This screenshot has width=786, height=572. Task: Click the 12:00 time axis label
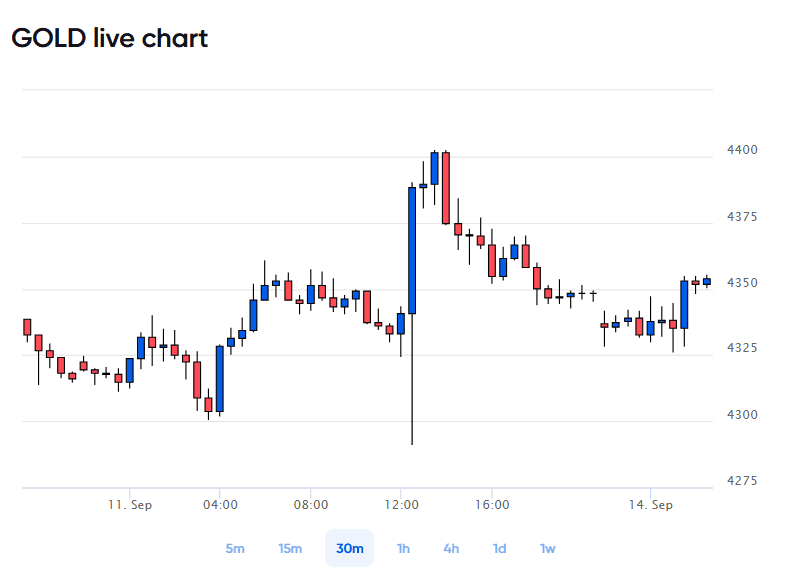402,504
